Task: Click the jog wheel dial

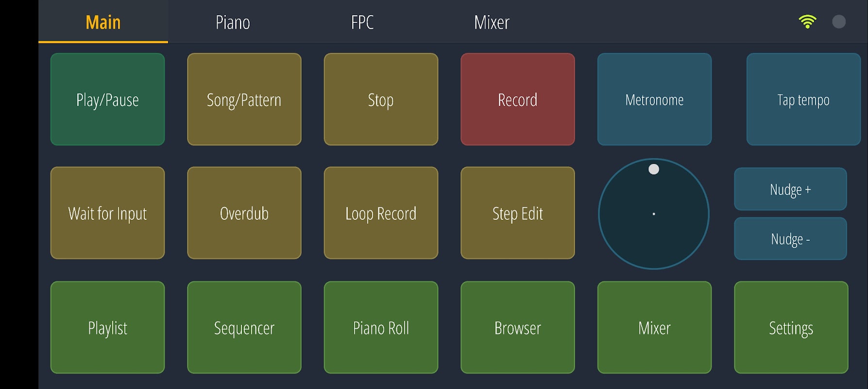Action: (654, 214)
